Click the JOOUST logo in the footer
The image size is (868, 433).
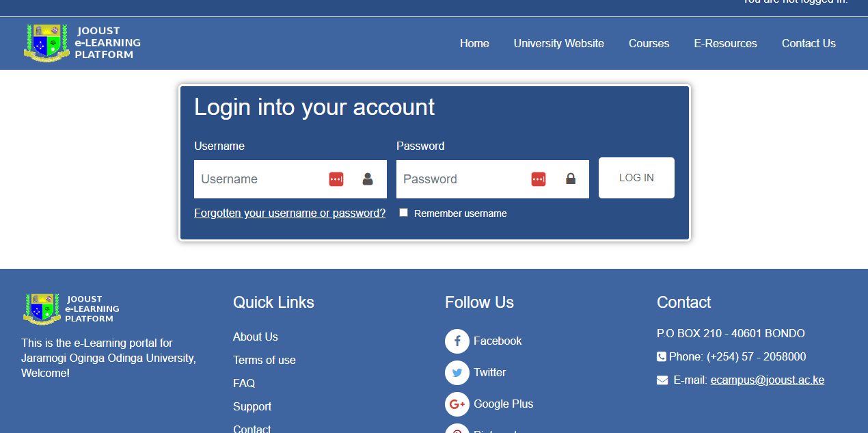tap(41, 309)
